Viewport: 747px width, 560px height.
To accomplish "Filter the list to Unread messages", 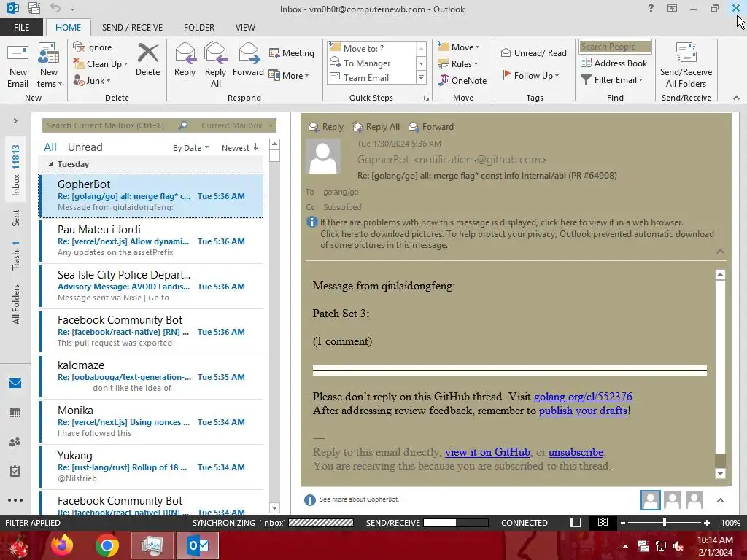I will pyautogui.click(x=85, y=147).
